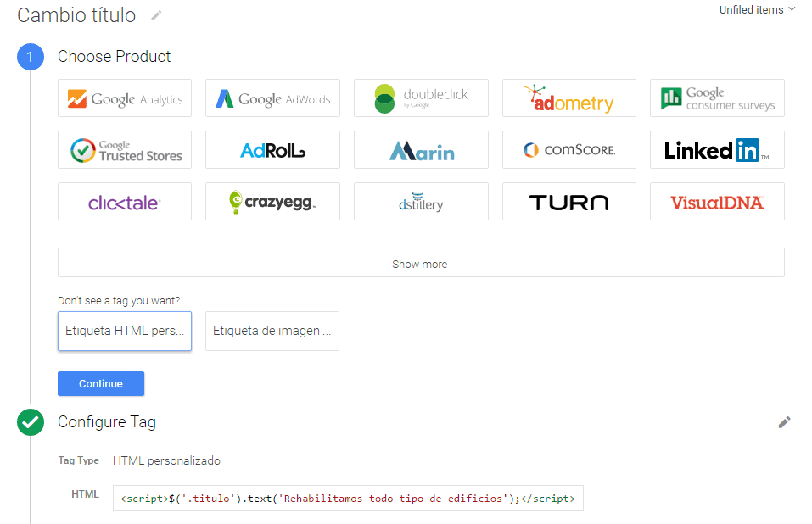The height and width of the screenshot is (524, 812).
Task: Pick the AdRoll tag tile
Action: pyautogui.click(x=272, y=150)
